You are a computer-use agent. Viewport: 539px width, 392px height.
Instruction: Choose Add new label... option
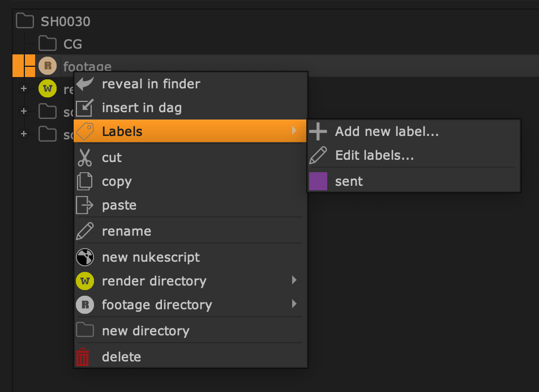click(387, 131)
